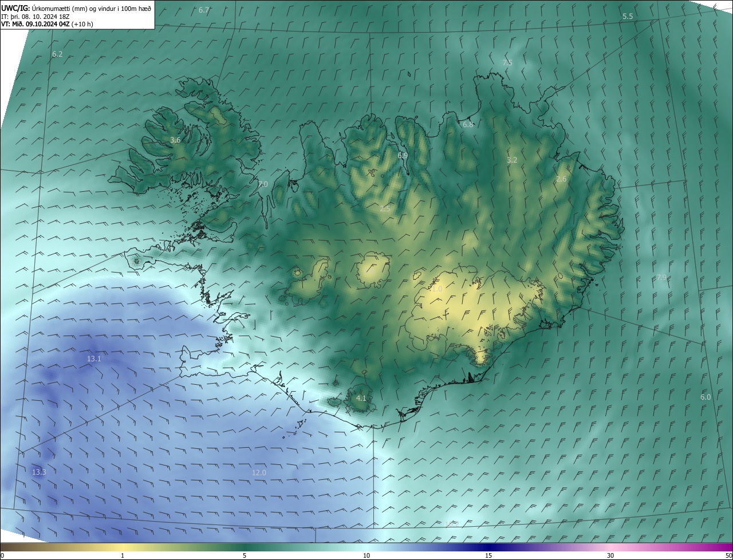Click the 3.6 value over the Westfjords
The image size is (733, 560).
175,140
